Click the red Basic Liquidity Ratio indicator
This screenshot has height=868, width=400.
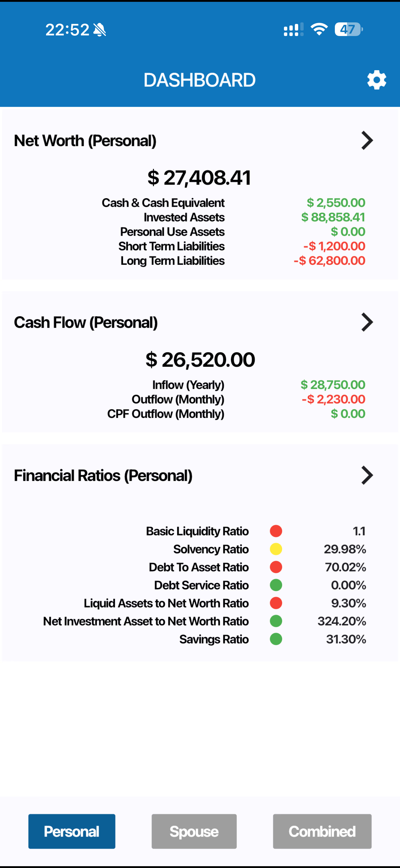276,531
